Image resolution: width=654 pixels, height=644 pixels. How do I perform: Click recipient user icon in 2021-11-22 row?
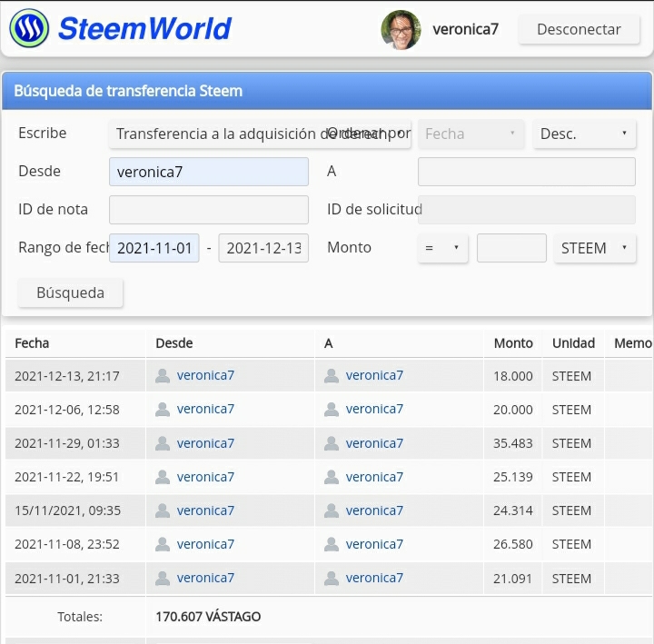pyautogui.click(x=332, y=477)
